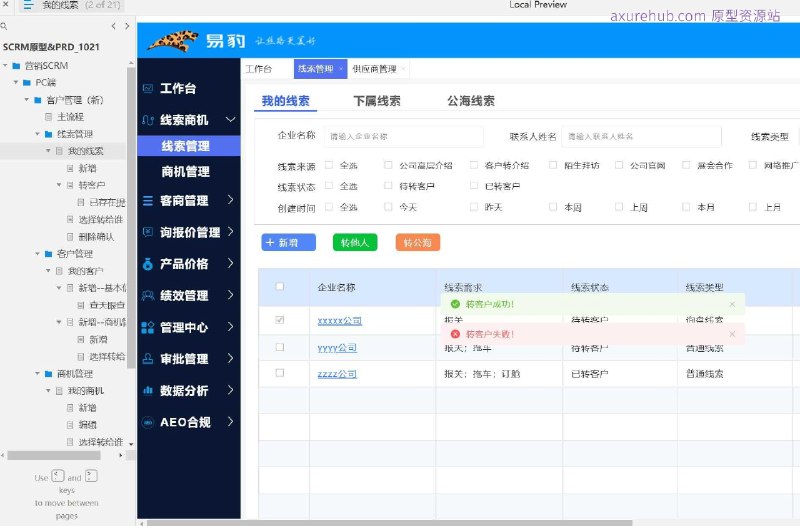Toggle the table header select-all checkbox

click(x=280, y=287)
